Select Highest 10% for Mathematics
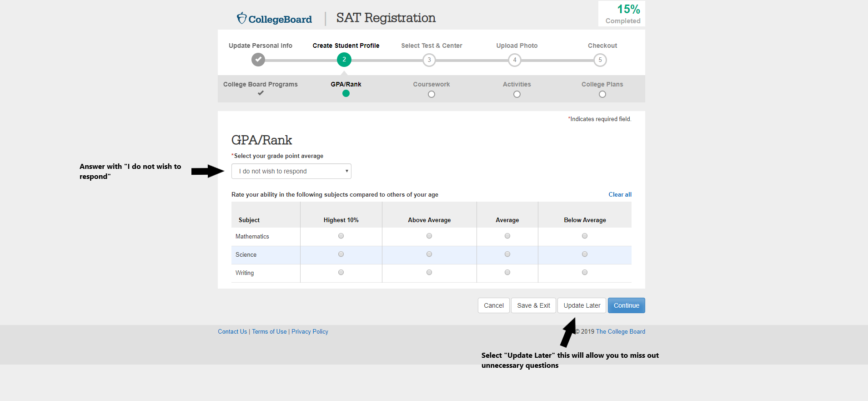Viewport: 868px width, 401px height. click(341, 236)
